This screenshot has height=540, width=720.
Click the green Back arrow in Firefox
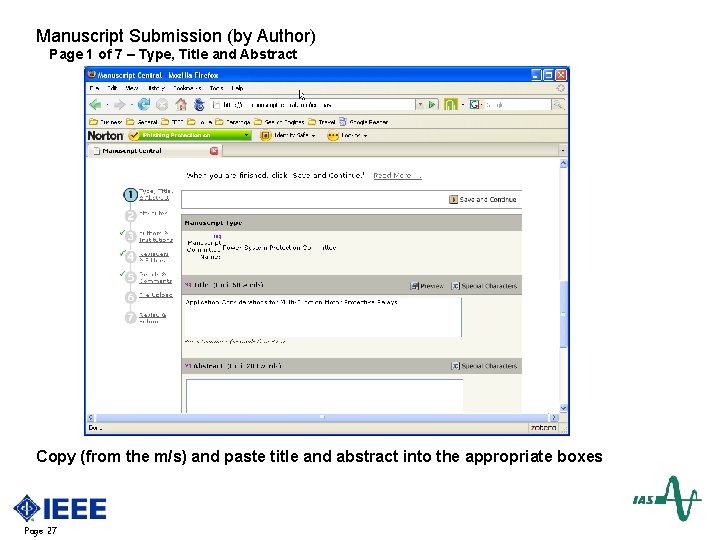click(x=96, y=105)
